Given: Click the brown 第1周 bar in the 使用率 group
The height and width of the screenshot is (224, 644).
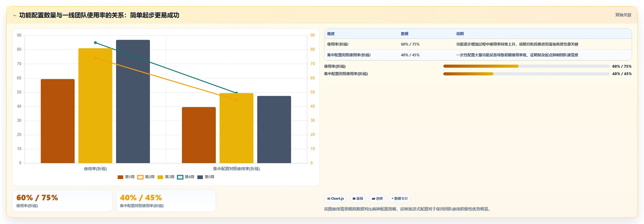Looking at the screenshot, I should (58, 121).
